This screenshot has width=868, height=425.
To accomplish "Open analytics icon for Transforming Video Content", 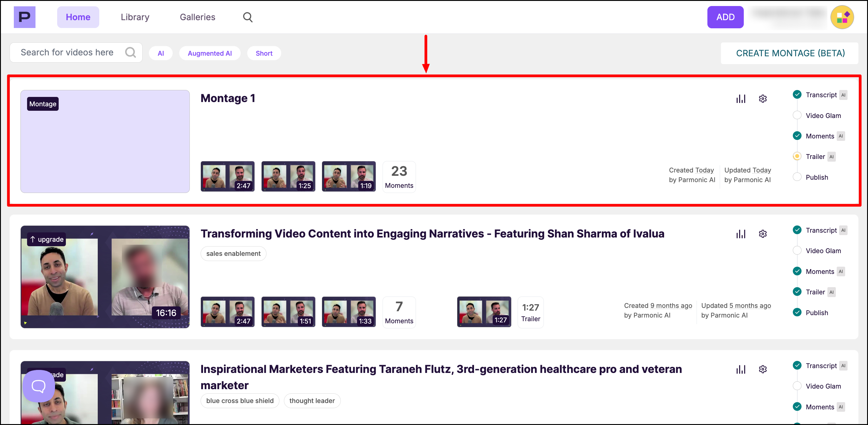I will click(741, 234).
